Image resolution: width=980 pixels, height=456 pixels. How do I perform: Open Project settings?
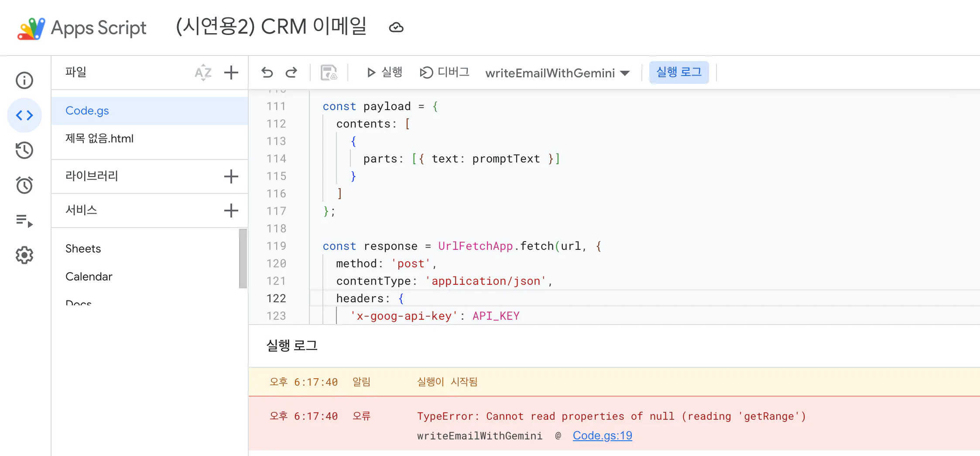click(24, 255)
